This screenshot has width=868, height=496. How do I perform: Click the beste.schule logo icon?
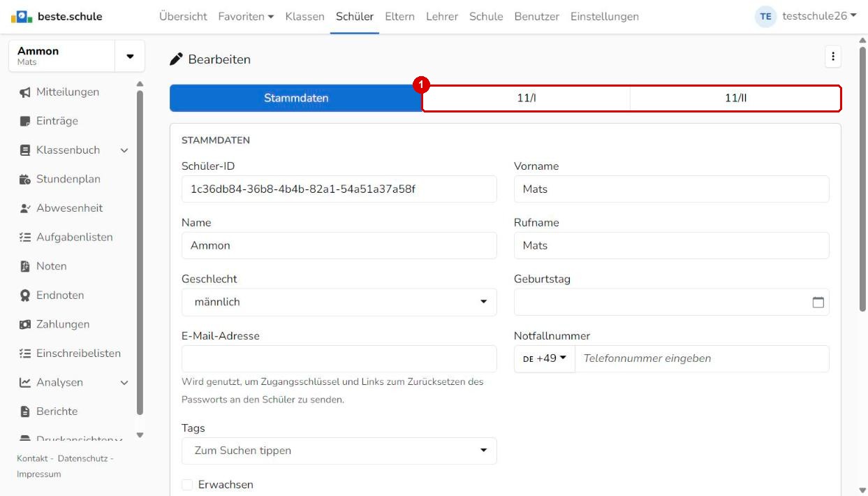tap(22, 16)
